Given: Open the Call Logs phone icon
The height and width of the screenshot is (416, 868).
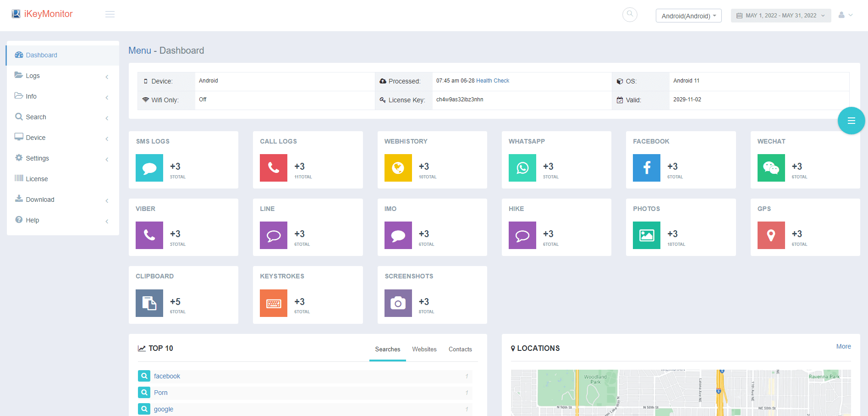Looking at the screenshot, I should pos(274,168).
